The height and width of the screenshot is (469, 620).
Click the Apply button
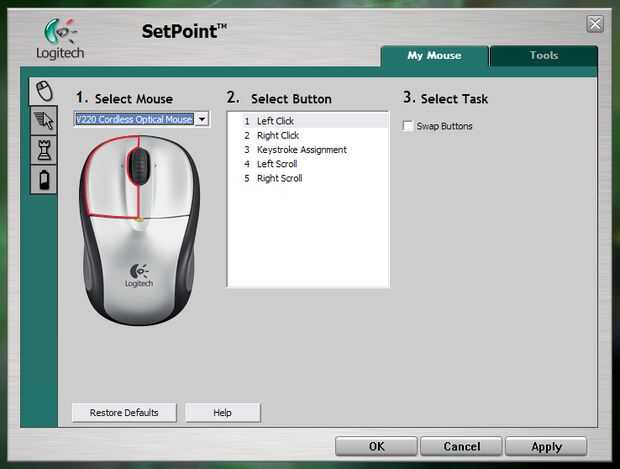coord(546,446)
